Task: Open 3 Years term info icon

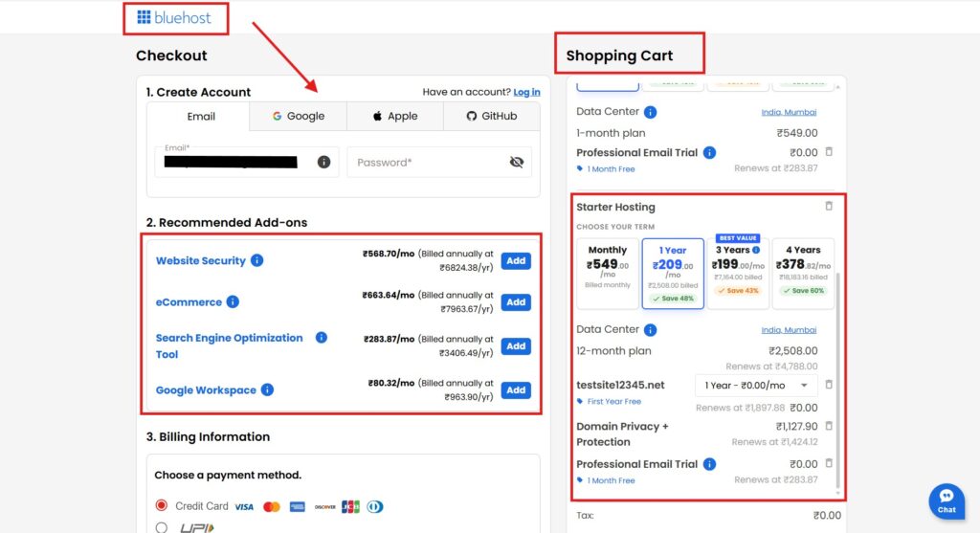Action: pyautogui.click(x=756, y=250)
